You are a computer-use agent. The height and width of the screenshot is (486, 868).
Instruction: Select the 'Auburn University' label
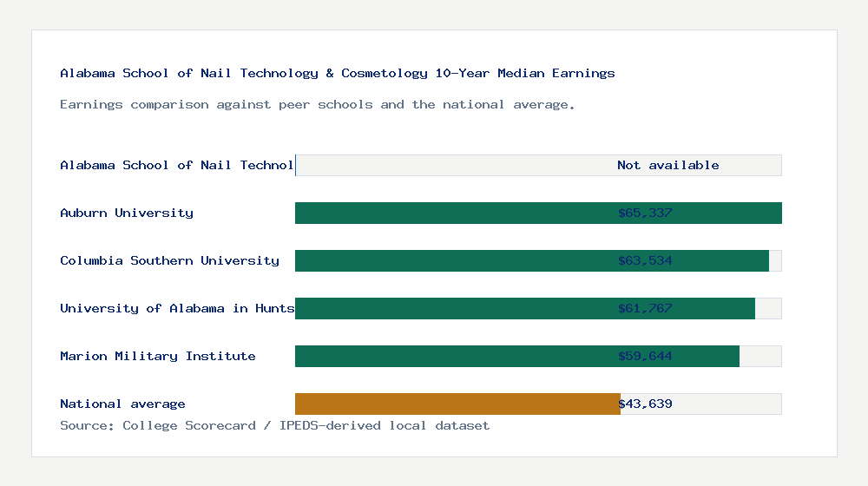coord(127,213)
